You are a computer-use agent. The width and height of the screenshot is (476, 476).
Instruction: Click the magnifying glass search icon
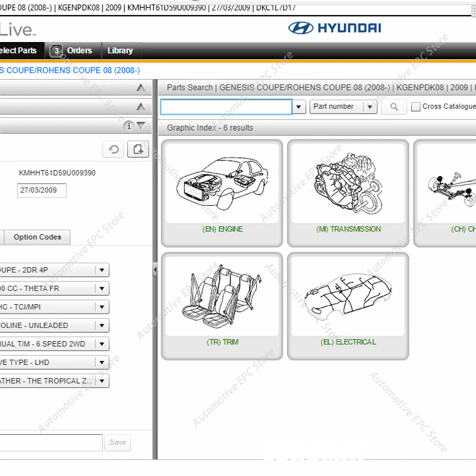point(393,107)
